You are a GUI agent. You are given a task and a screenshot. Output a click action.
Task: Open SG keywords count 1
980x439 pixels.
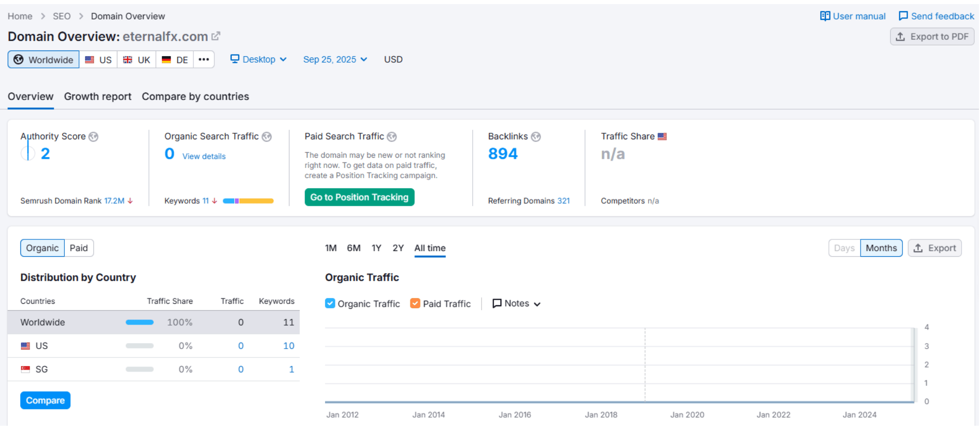tap(291, 370)
